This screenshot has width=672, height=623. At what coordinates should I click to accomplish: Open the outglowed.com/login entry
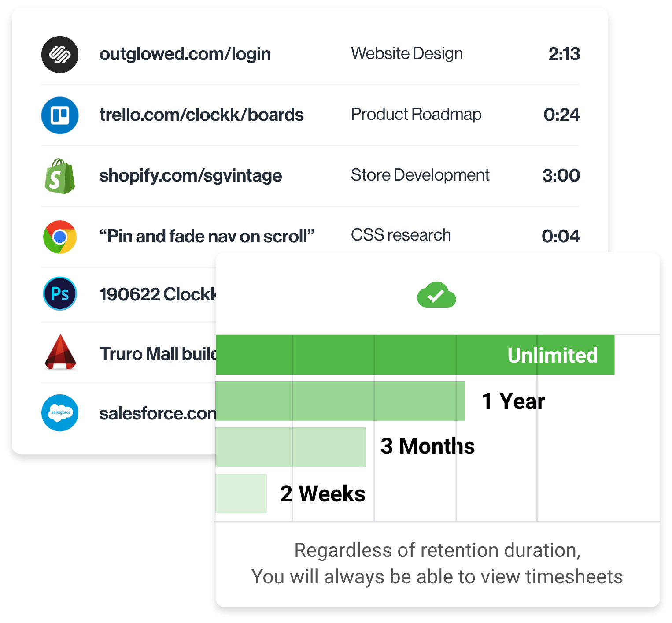[x=185, y=54]
